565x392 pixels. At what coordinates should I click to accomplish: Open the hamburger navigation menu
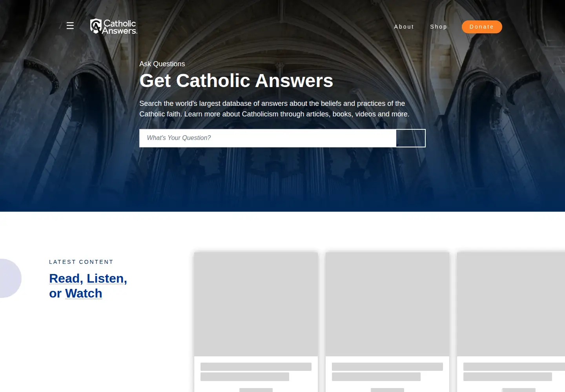70,26
